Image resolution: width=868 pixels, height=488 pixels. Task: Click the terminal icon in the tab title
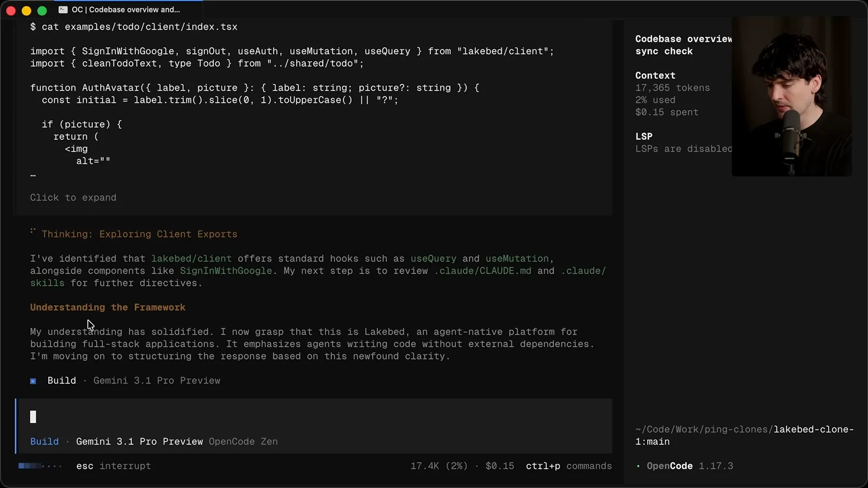click(x=63, y=10)
